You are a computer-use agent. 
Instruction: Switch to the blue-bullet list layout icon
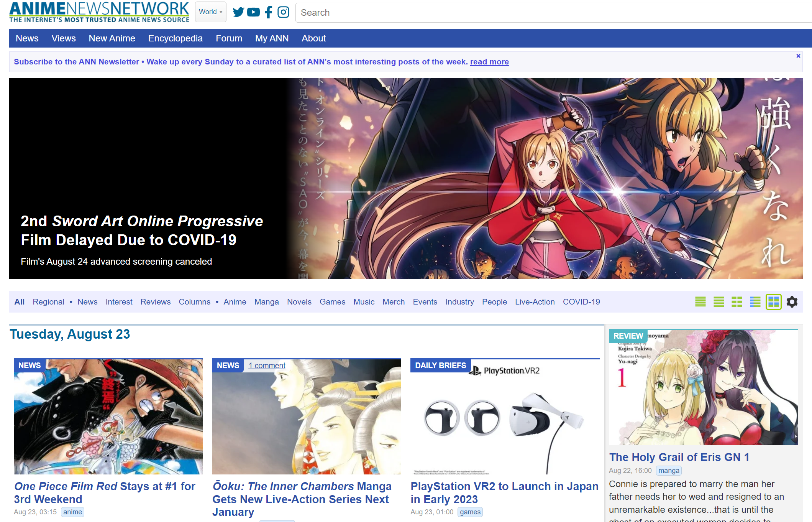pos(755,302)
